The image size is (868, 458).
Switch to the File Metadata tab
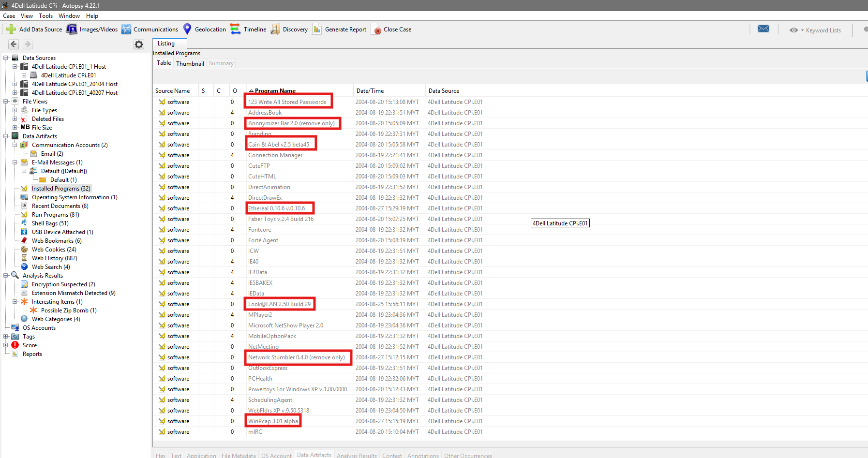[239, 456]
